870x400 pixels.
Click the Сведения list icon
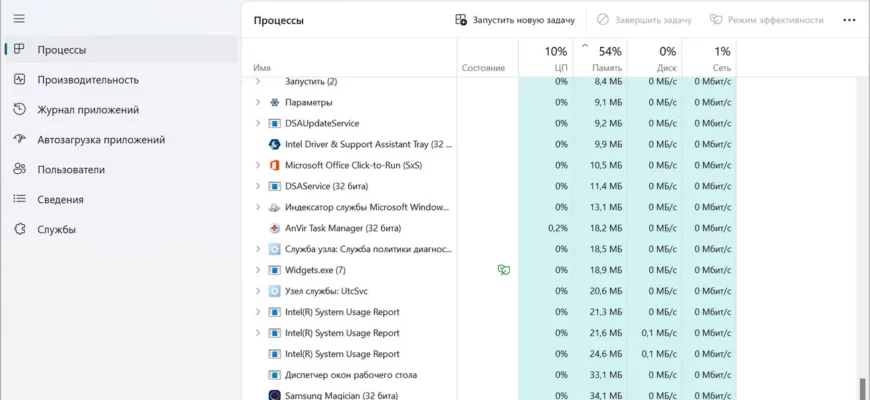[x=19, y=199]
